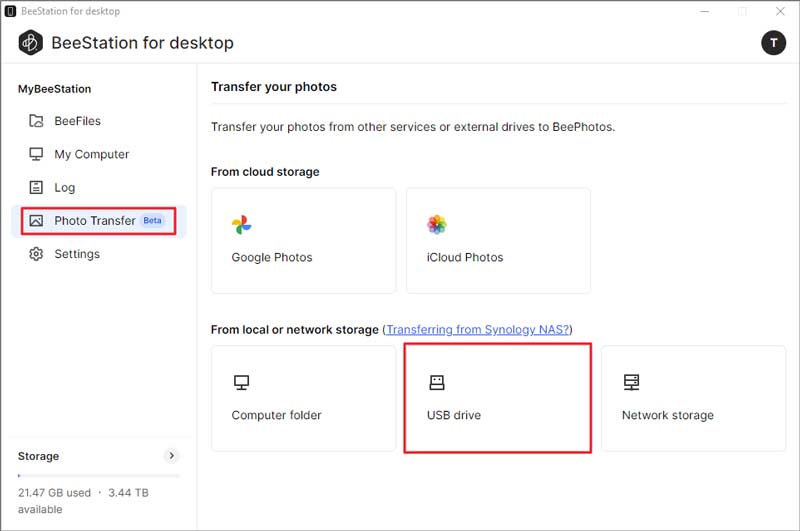Click the Google Photos pinwheel icon
Image resolution: width=800 pixels, height=531 pixels.
(241, 224)
